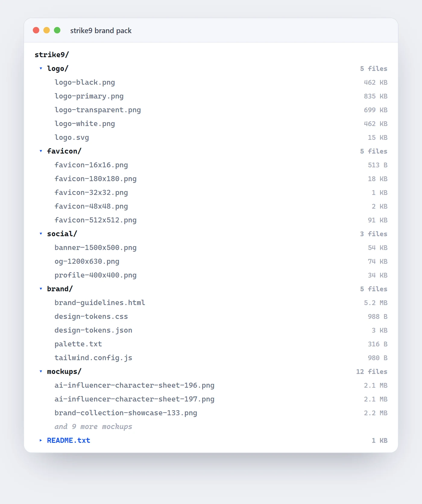Collapse the mockups/ folder triangle

(41, 371)
